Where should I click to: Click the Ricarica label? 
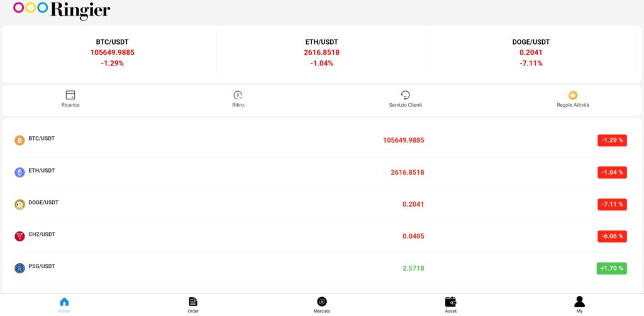[70, 105]
